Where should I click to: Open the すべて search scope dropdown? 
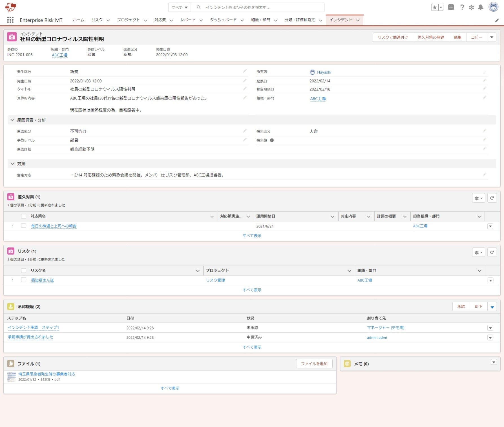pyautogui.click(x=180, y=7)
